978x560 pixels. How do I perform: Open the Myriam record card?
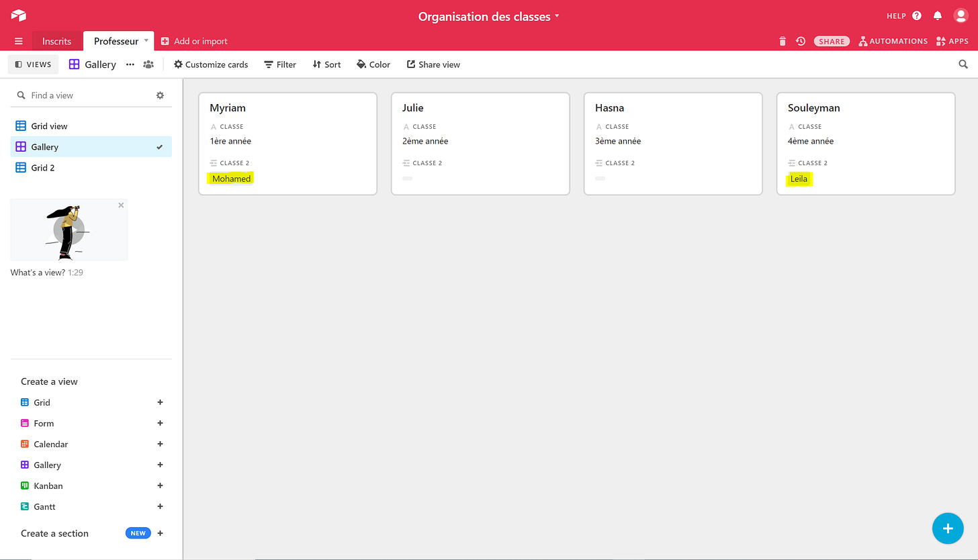pyautogui.click(x=287, y=144)
